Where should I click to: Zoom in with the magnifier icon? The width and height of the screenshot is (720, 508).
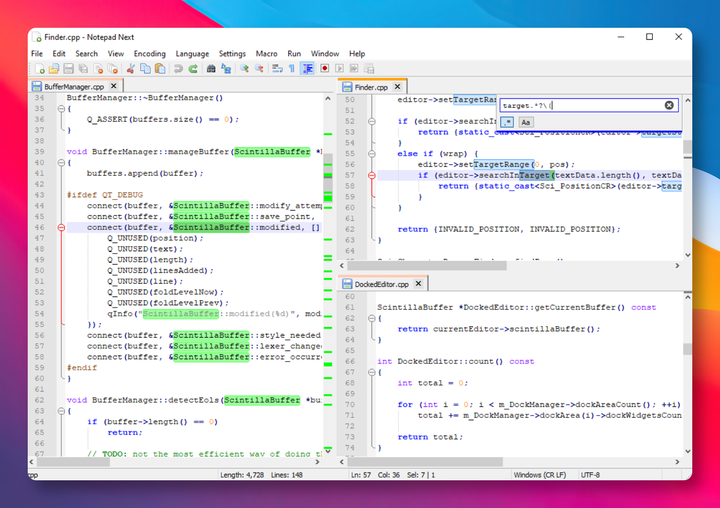click(x=244, y=69)
